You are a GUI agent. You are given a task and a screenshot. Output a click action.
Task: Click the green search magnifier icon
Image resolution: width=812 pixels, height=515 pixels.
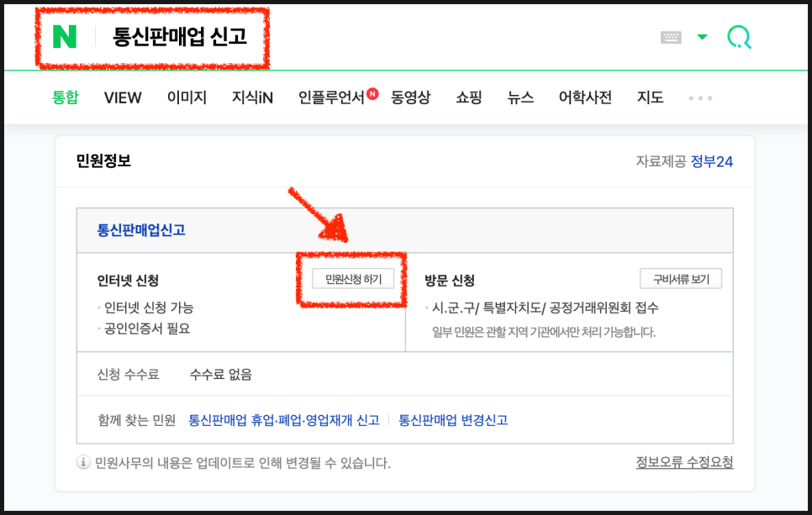coord(739,37)
